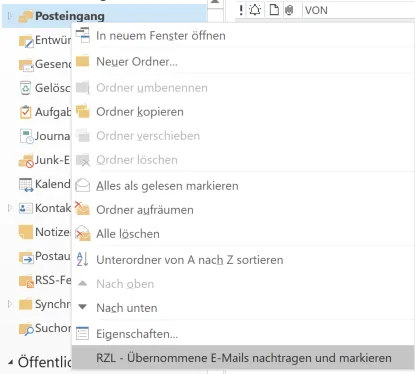Click the Kontakte contact card icon

coord(26,208)
